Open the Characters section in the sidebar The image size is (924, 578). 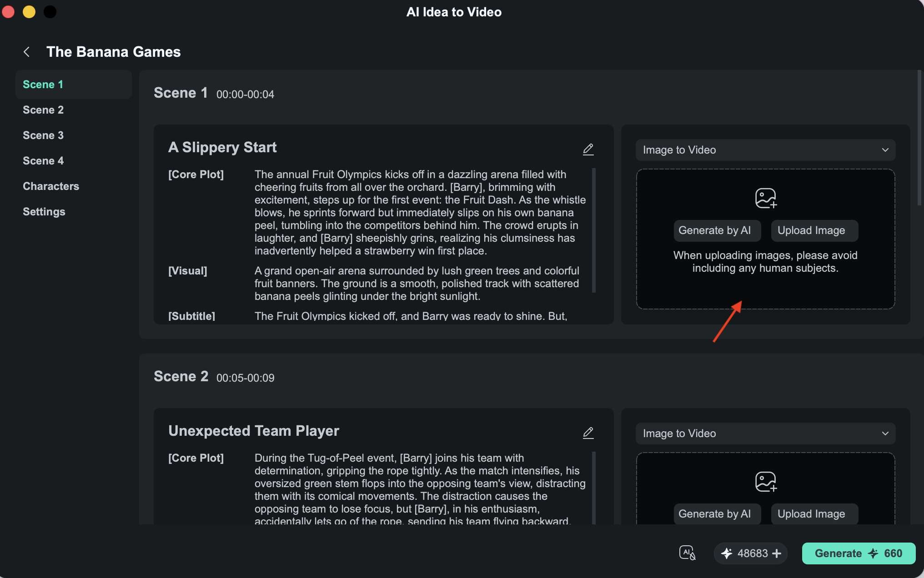(x=51, y=186)
